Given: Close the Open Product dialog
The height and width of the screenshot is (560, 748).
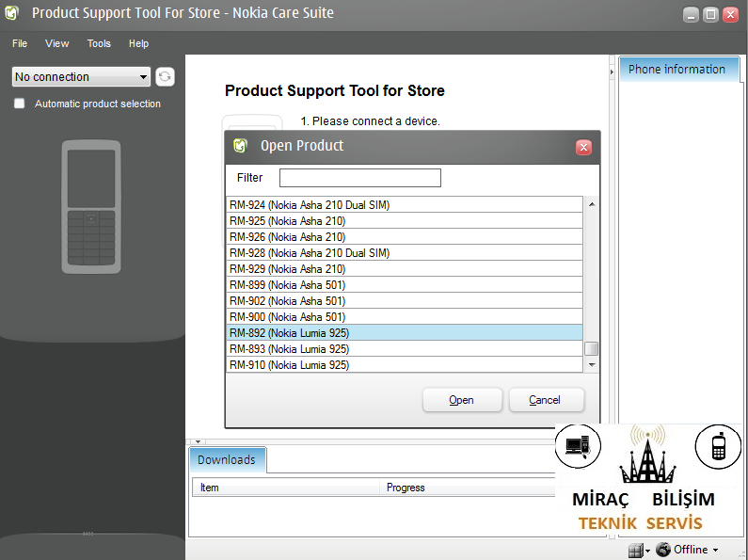Looking at the screenshot, I should [x=583, y=148].
